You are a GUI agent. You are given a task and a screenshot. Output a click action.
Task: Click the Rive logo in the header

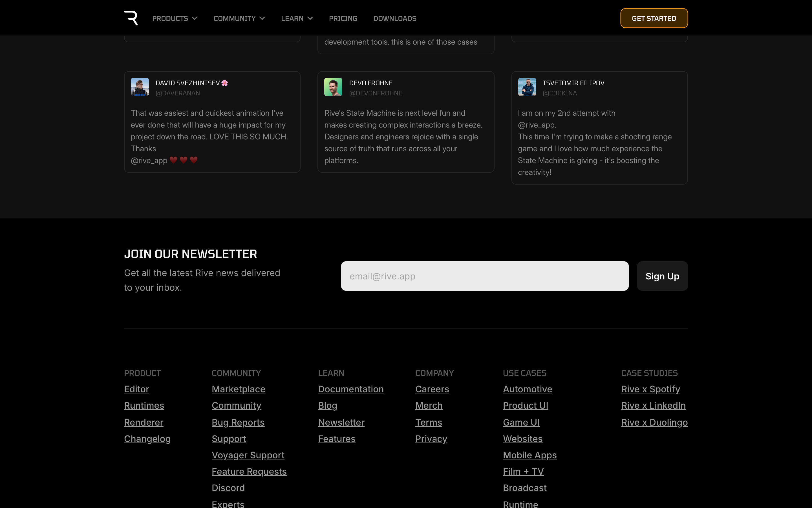tap(131, 18)
